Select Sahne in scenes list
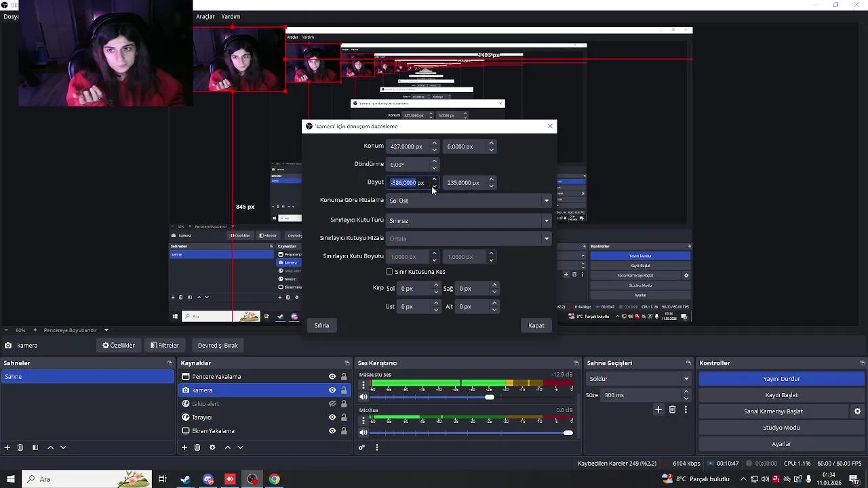868x488 pixels. point(87,377)
